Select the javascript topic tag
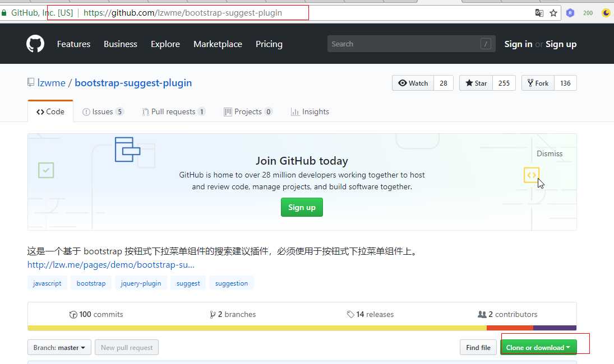This screenshot has height=364, width=614. [x=47, y=283]
